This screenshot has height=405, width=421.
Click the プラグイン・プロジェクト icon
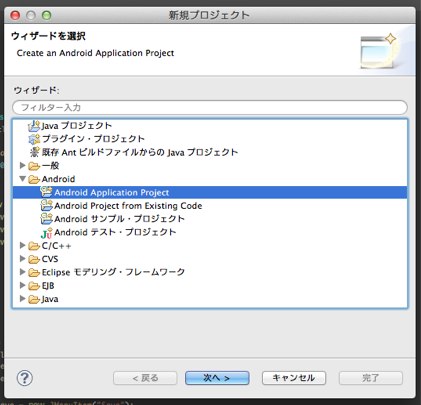tap(34, 139)
